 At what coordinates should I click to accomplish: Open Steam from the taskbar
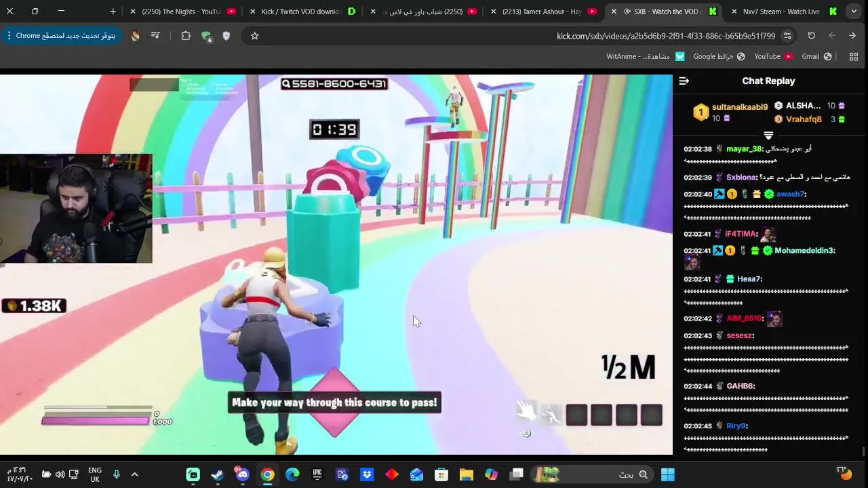[218, 474]
